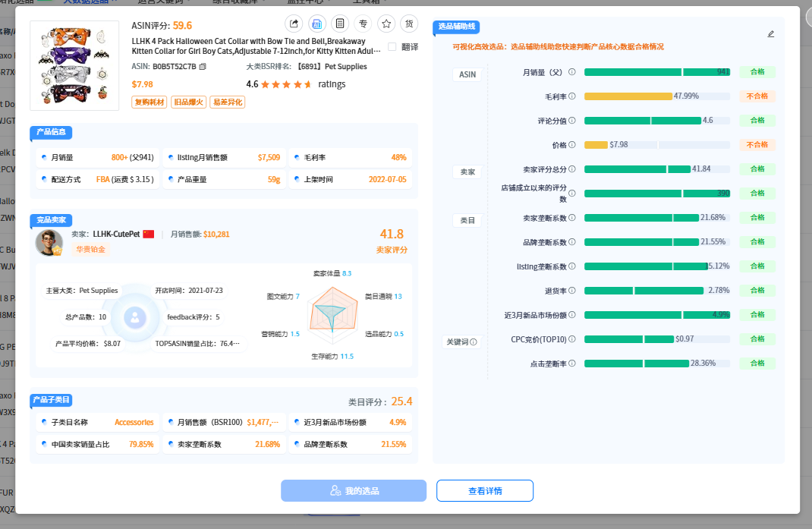Click info icon beside 毛利率 metric
The image size is (812, 529).
(571, 96)
